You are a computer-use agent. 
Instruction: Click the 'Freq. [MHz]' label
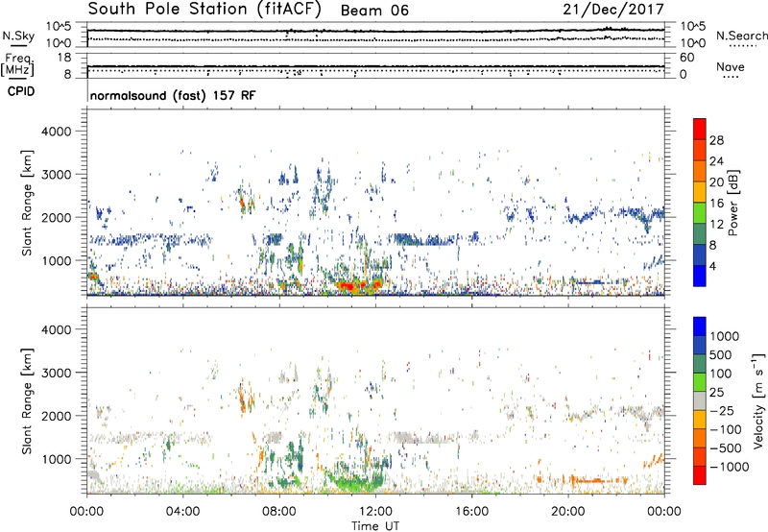click(17, 65)
